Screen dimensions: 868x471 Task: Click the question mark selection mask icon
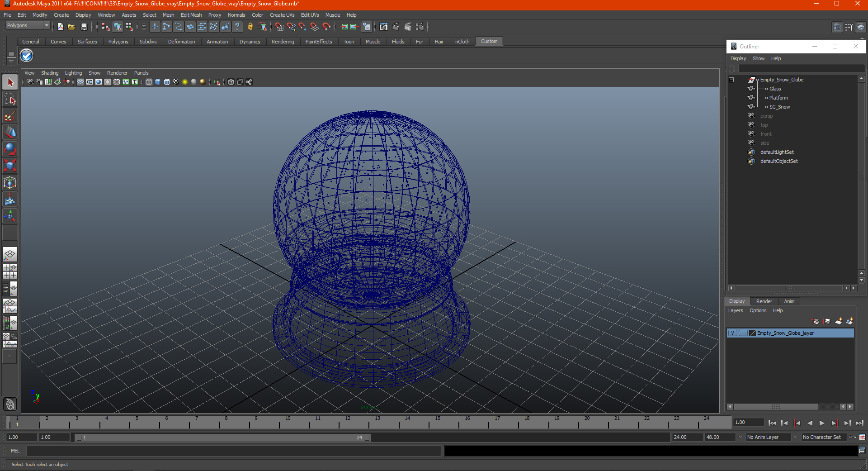click(237, 27)
